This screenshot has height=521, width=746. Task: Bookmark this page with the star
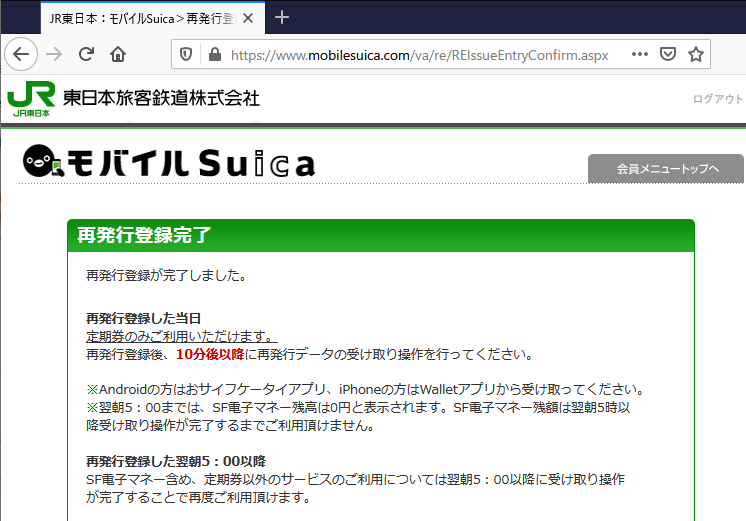(696, 54)
